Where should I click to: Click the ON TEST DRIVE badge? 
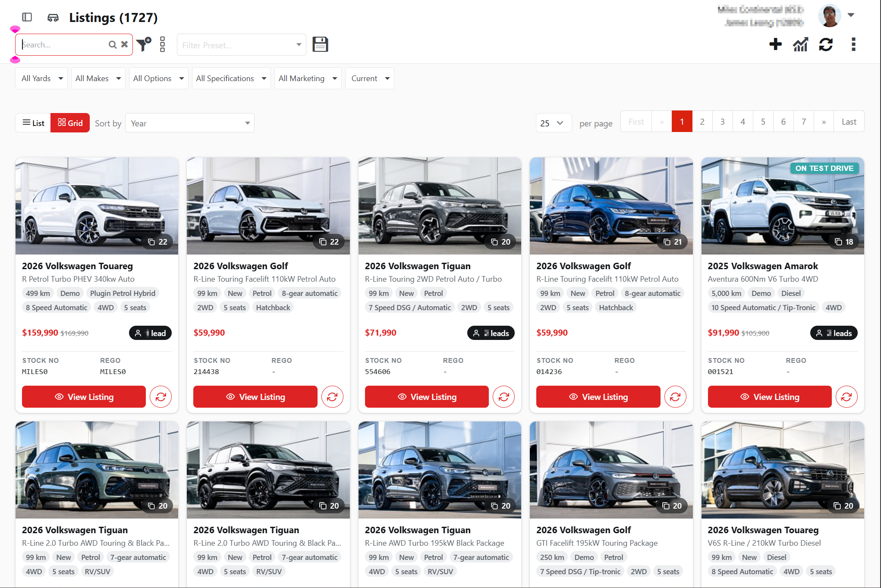[x=824, y=168]
